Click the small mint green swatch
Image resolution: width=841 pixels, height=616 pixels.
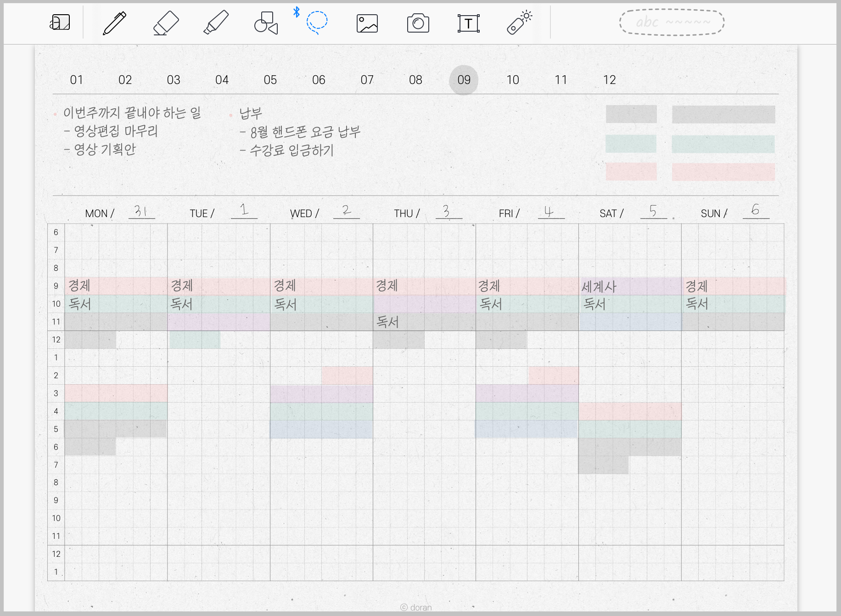(x=631, y=144)
